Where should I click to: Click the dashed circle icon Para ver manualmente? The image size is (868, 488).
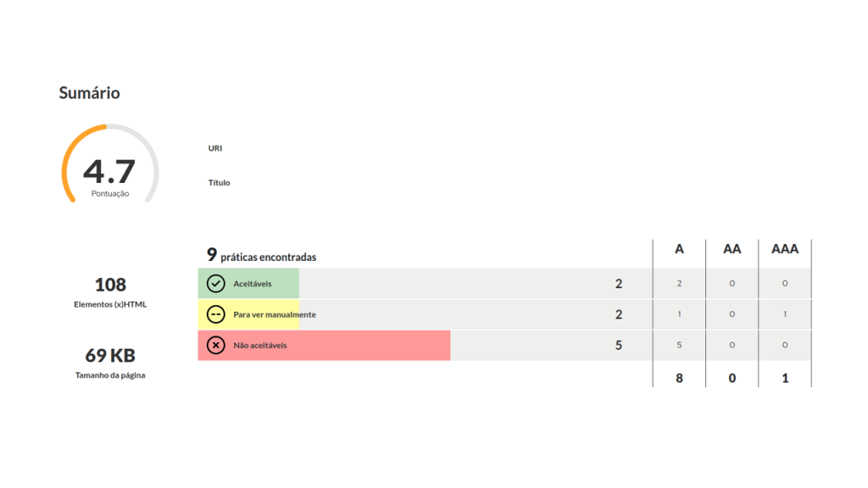tap(216, 314)
